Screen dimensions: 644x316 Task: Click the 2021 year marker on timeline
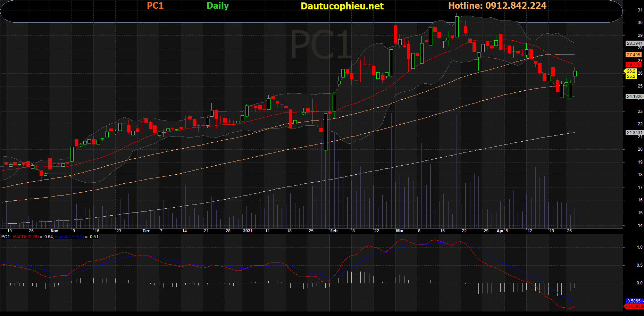tap(248, 231)
